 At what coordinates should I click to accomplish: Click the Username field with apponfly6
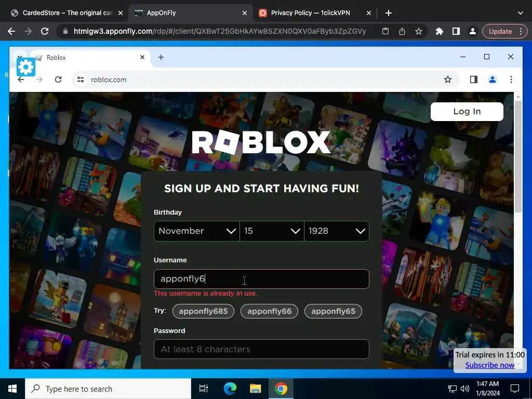coord(261,279)
